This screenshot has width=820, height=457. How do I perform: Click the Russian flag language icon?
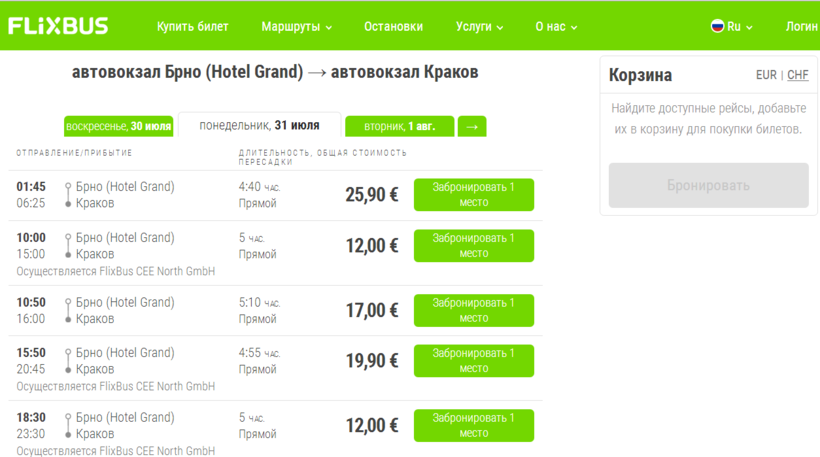(717, 26)
